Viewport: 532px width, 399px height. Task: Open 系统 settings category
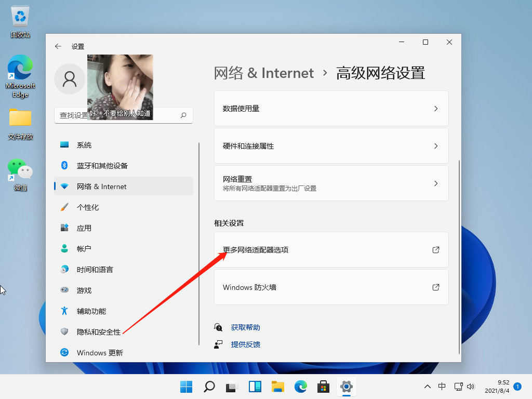(x=84, y=145)
